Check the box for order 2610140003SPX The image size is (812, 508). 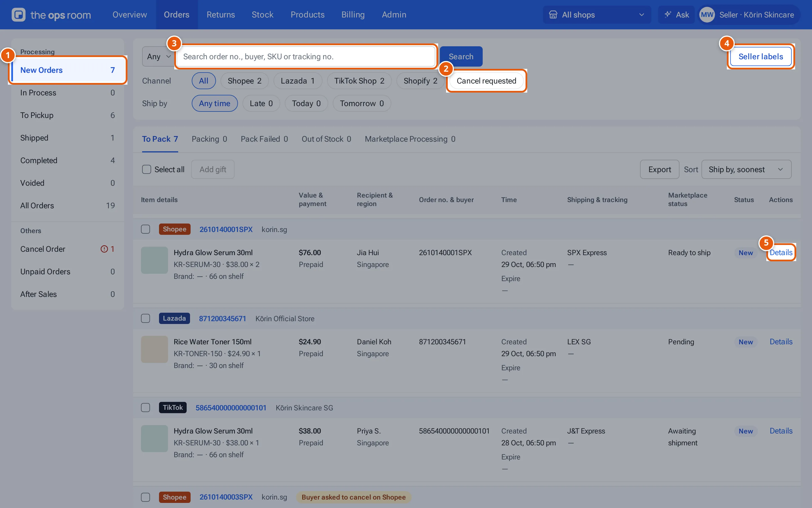tap(145, 497)
